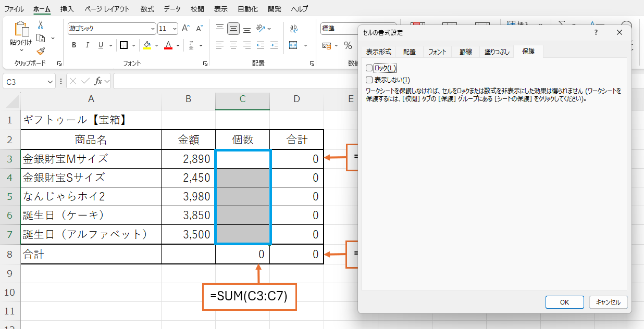Toggle center alignment

tap(232, 45)
